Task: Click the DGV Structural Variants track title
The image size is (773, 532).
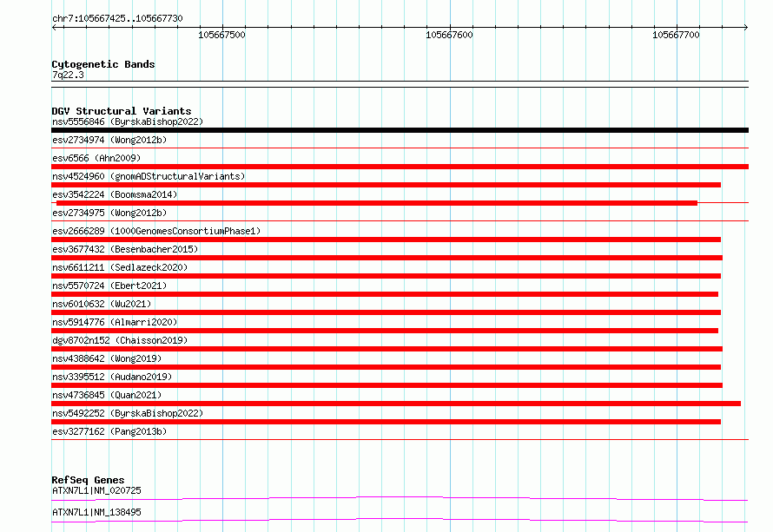Action: pyautogui.click(x=122, y=111)
